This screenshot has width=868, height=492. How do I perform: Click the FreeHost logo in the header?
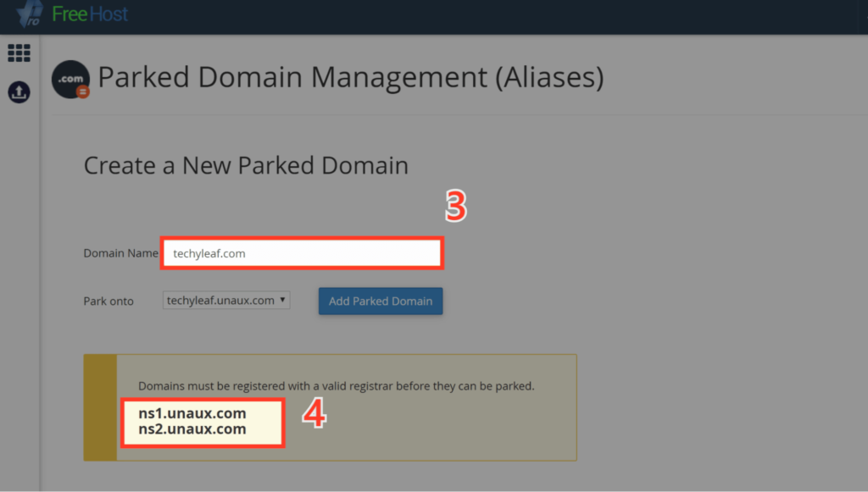72,14
